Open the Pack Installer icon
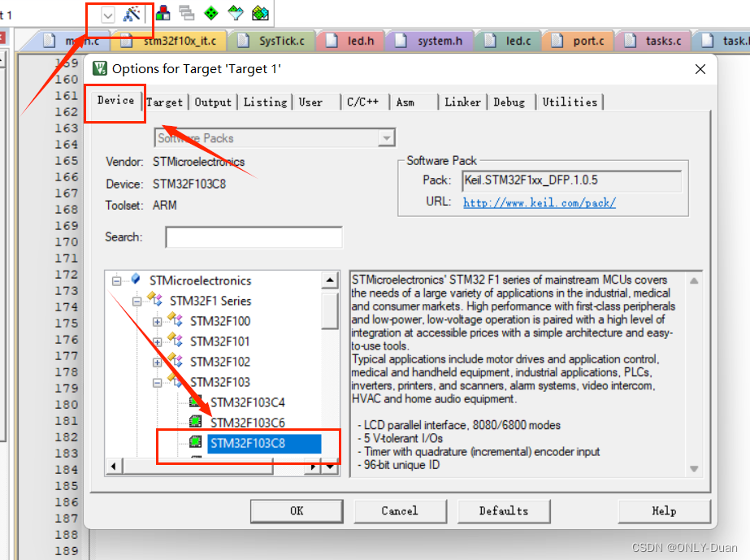The image size is (750, 560). point(260,13)
